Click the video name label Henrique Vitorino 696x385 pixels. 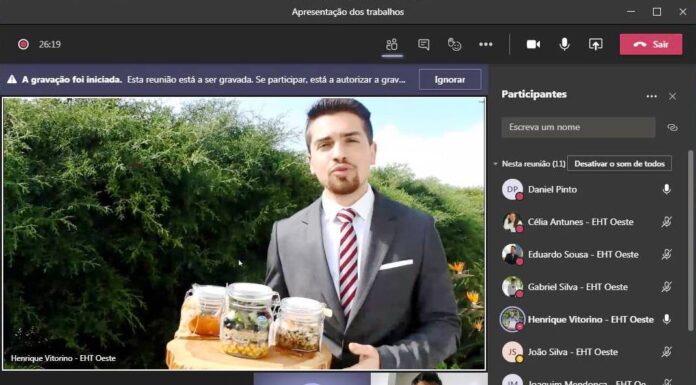63,358
